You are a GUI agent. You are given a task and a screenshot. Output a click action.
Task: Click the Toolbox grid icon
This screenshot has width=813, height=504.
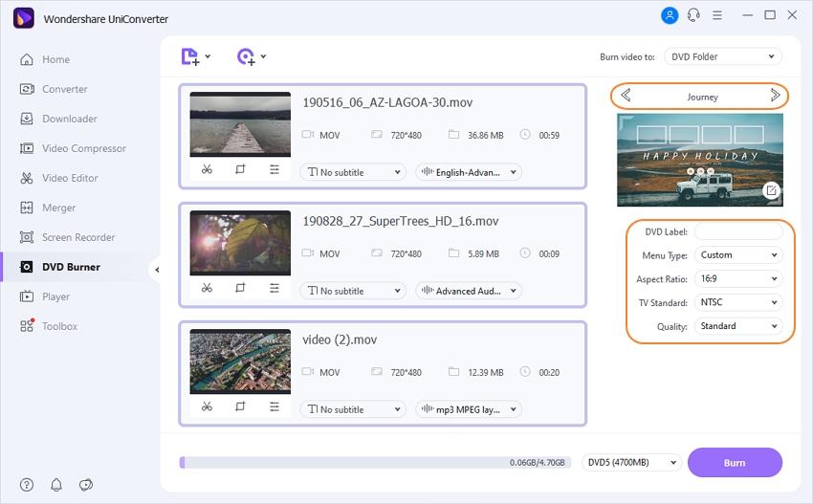[27, 326]
